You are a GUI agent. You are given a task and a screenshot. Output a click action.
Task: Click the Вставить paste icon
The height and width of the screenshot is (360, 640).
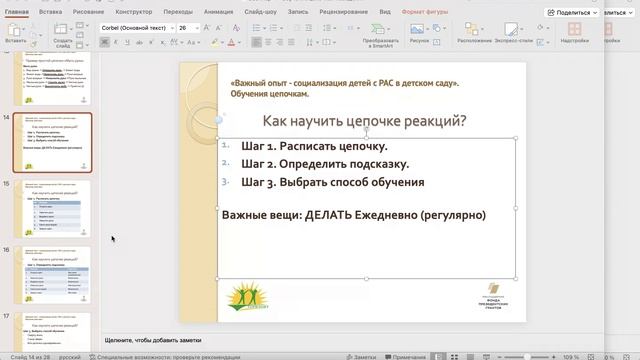coord(14,30)
